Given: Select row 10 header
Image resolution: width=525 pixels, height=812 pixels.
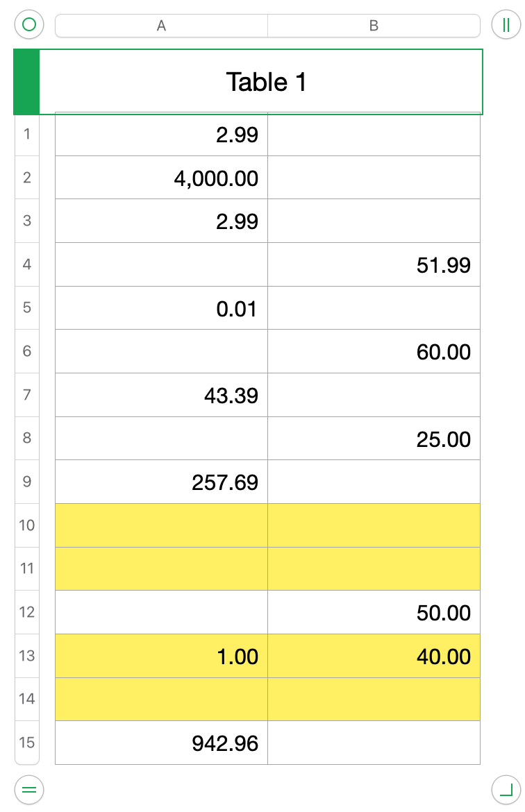Looking at the screenshot, I should [x=26, y=525].
